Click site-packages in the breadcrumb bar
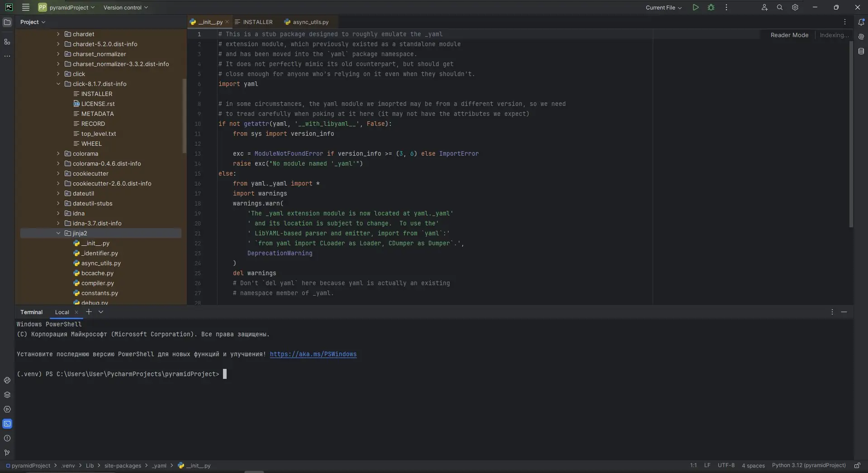The height and width of the screenshot is (473, 868). [123, 465]
